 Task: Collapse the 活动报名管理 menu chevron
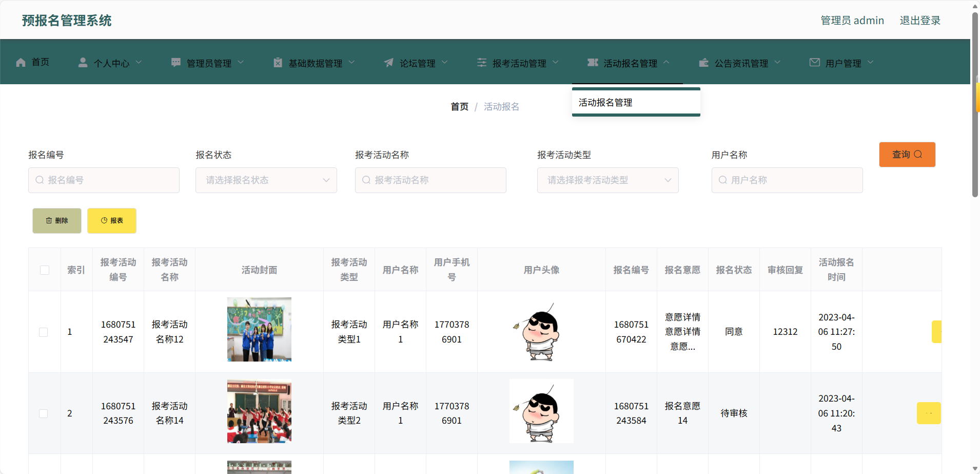tap(667, 62)
